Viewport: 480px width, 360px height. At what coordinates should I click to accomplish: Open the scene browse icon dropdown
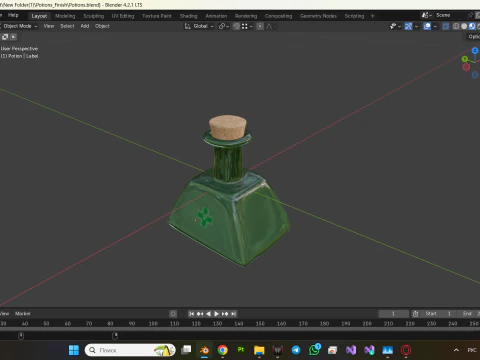coord(426,15)
